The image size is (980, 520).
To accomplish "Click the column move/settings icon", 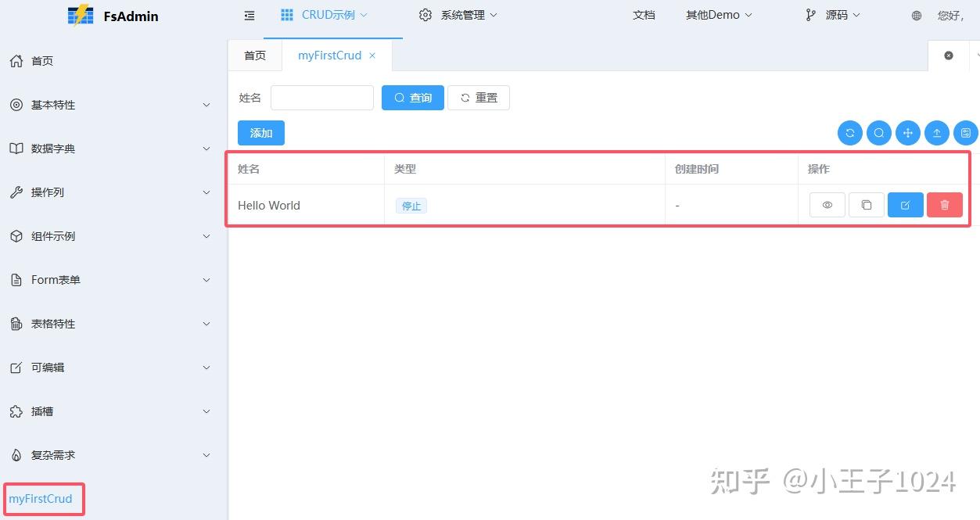I will pyautogui.click(x=908, y=133).
